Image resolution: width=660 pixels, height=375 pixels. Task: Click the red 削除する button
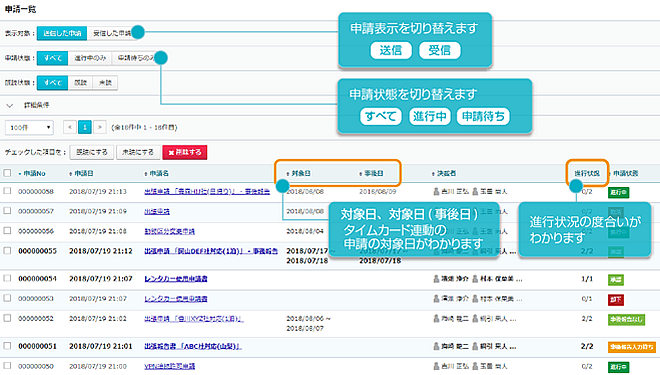[x=185, y=152]
